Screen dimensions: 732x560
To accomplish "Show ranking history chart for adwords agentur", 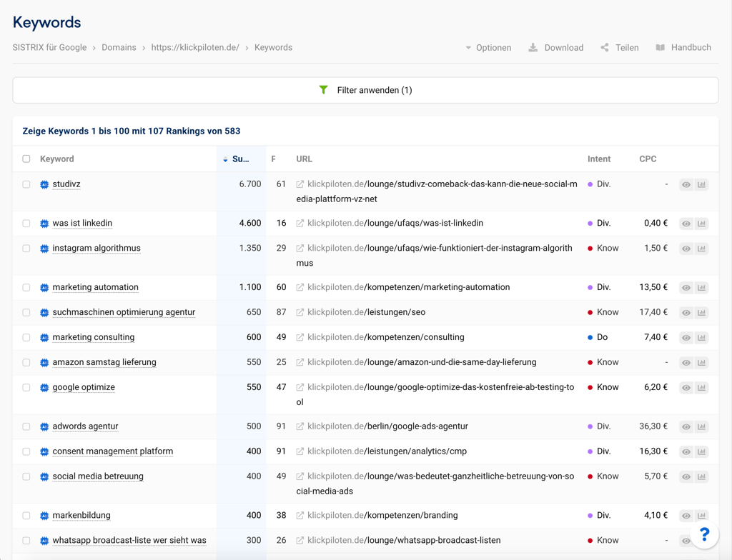I will (x=701, y=426).
